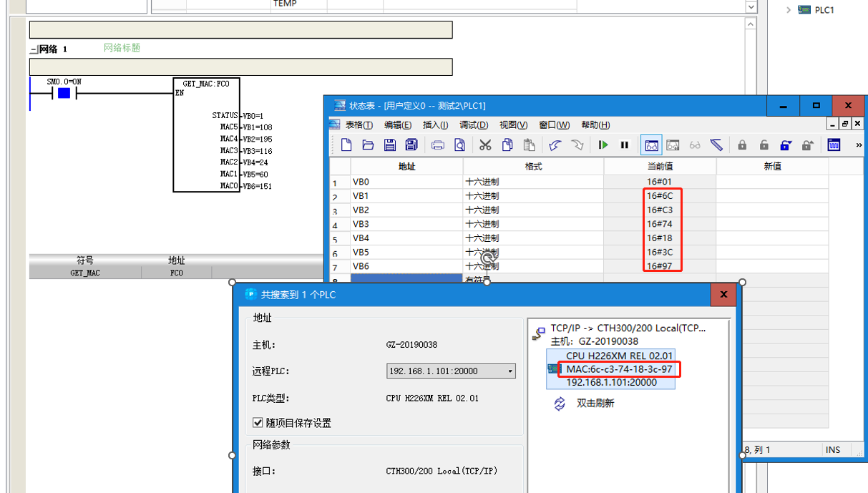Click the 十六进制 format cell for VB2
The image size is (868, 493).
point(533,210)
